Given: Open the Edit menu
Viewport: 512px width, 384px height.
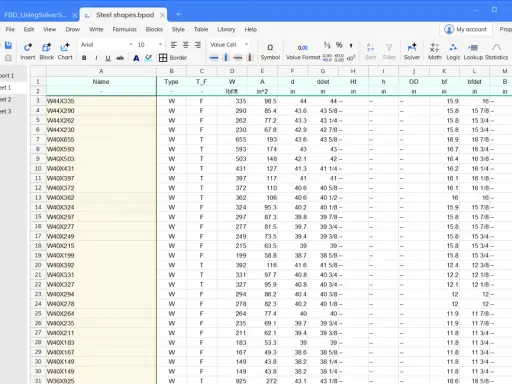Looking at the screenshot, I should [x=29, y=29].
